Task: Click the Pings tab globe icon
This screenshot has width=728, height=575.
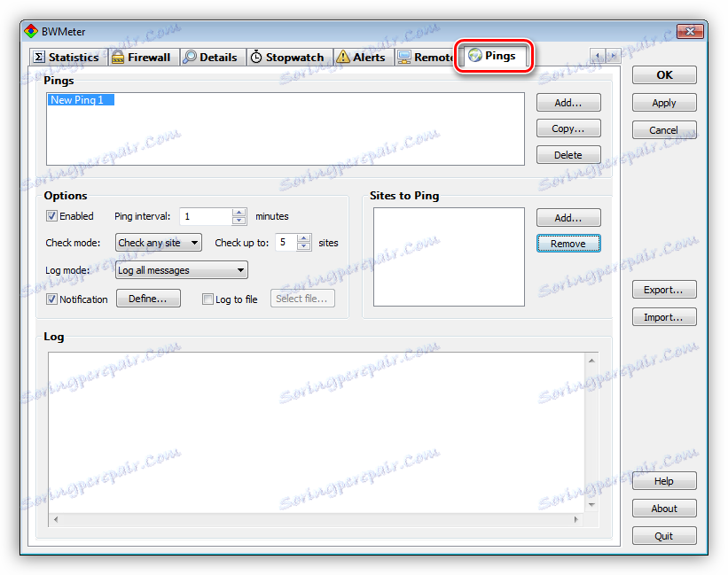Action: (x=475, y=55)
